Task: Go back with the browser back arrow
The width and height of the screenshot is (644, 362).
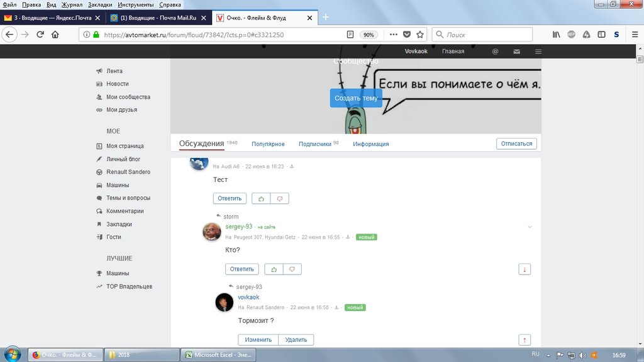Action: click(9, 35)
